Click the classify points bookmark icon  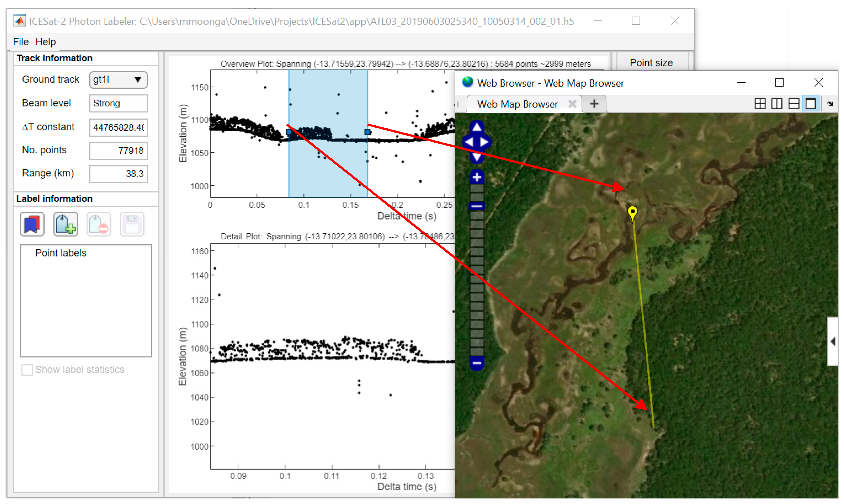[32, 224]
